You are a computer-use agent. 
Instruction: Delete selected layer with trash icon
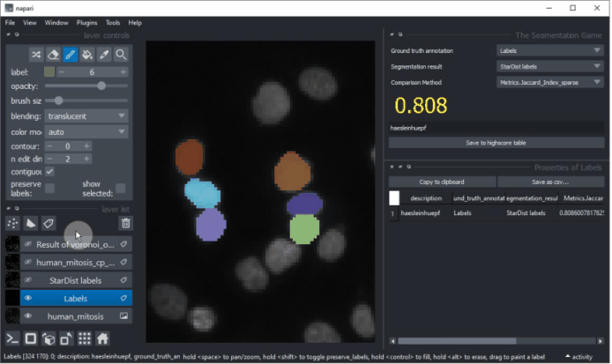pyautogui.click(x=126, y=224)
